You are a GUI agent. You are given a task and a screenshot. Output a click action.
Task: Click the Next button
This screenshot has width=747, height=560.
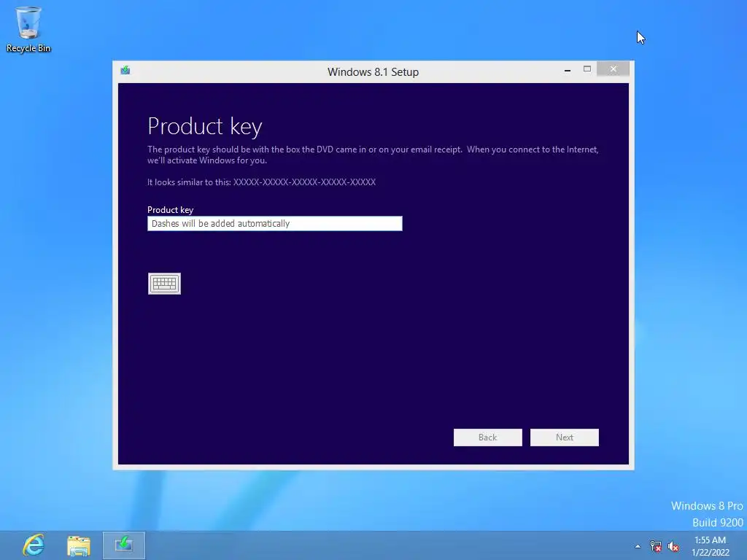(x=565, y=437)
